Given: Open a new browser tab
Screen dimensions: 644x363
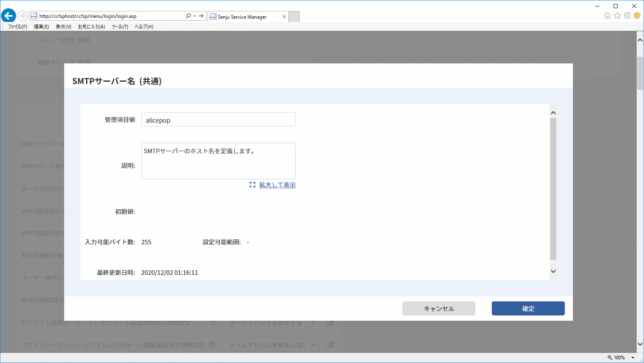Looking at the screenshot, I should [x=294, y=17].
